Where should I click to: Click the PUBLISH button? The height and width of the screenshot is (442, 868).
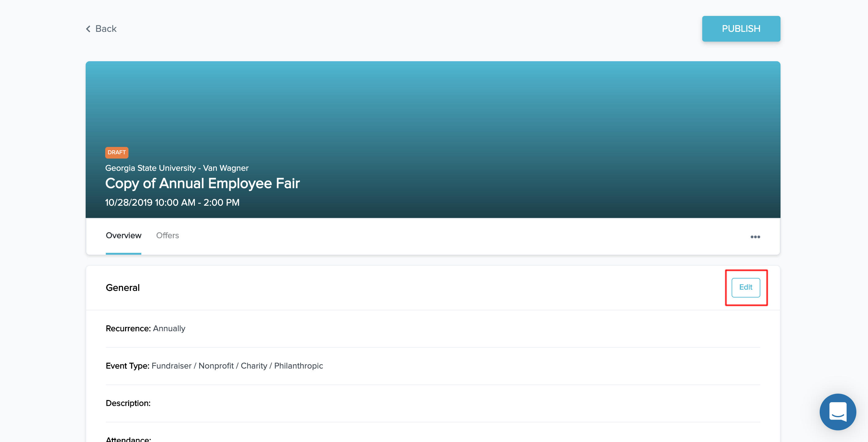click(741, 29)
